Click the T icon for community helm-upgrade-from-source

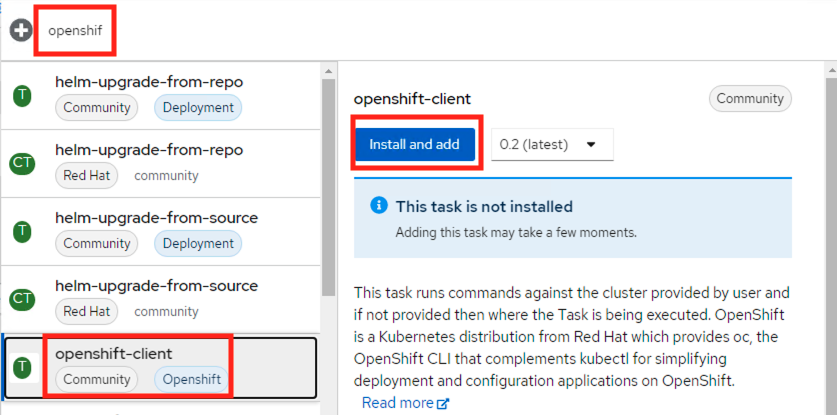22,230
